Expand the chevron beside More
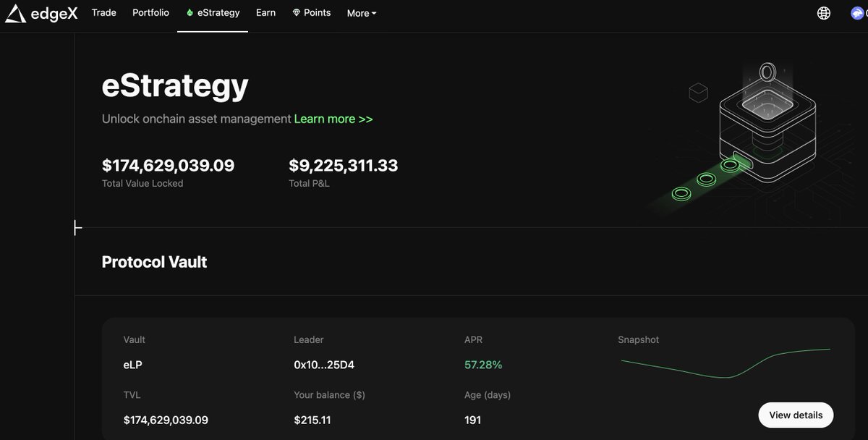This screenshot has height=440, width=868. pyautogui.click(x=373, y=13)
